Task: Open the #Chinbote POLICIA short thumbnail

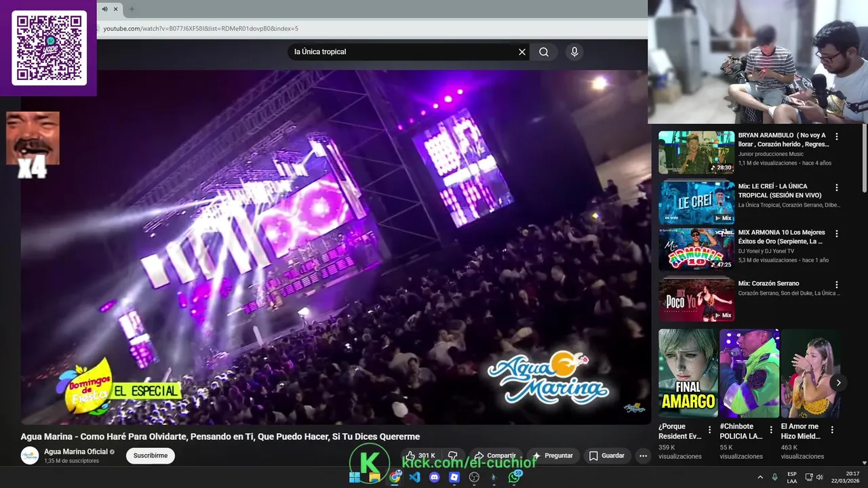Action: coord(749,373)
